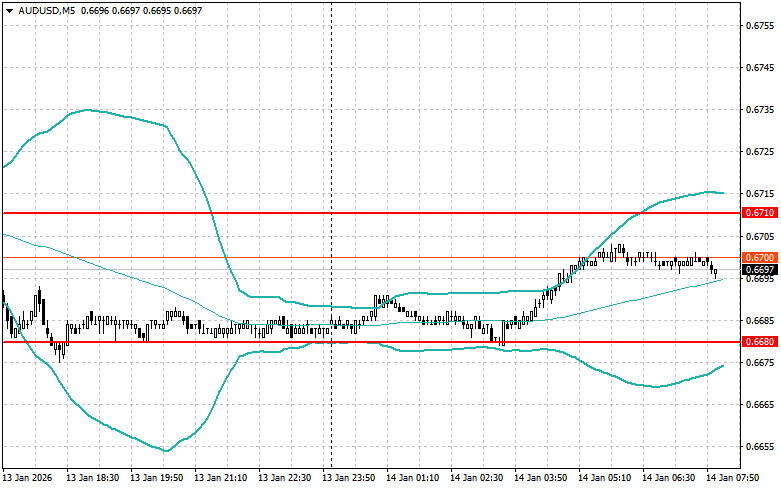The height and width of the screenshot is (489, 781).
Task: Click the 14 Jan 02:30 time label
Action: coord(476,478)
